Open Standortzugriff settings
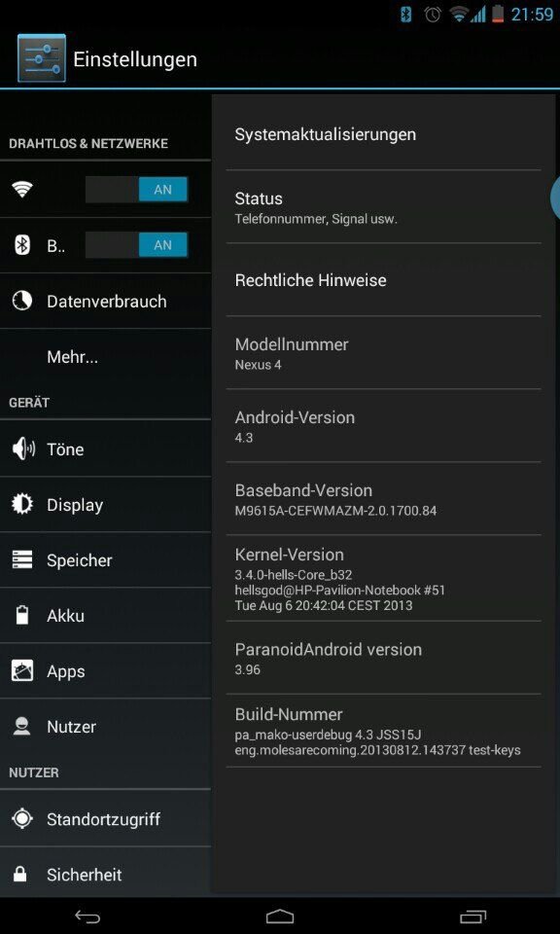This screenshot has height=934, width=560. point(105,819)
